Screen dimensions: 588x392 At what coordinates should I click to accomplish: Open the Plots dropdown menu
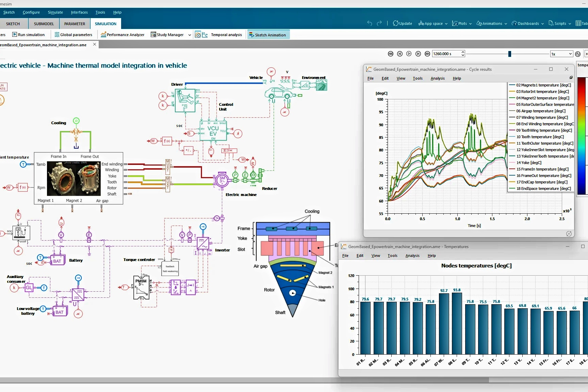pos(462,23)
